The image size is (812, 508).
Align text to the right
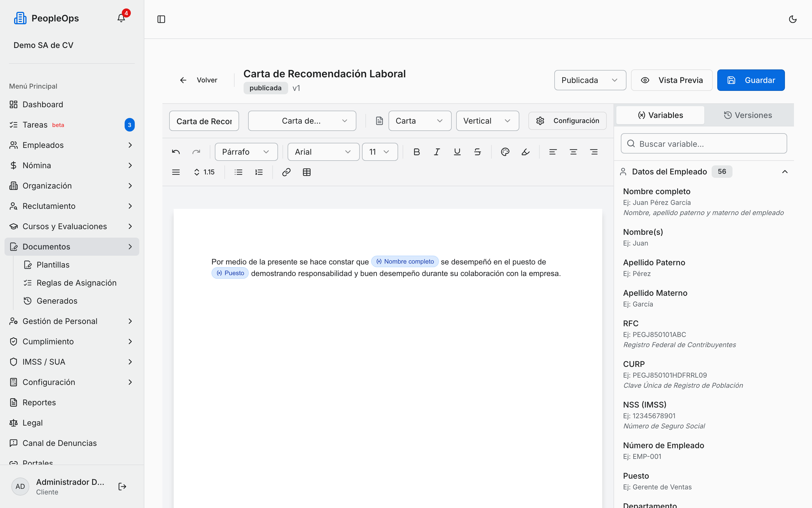[x=594, y=152]
